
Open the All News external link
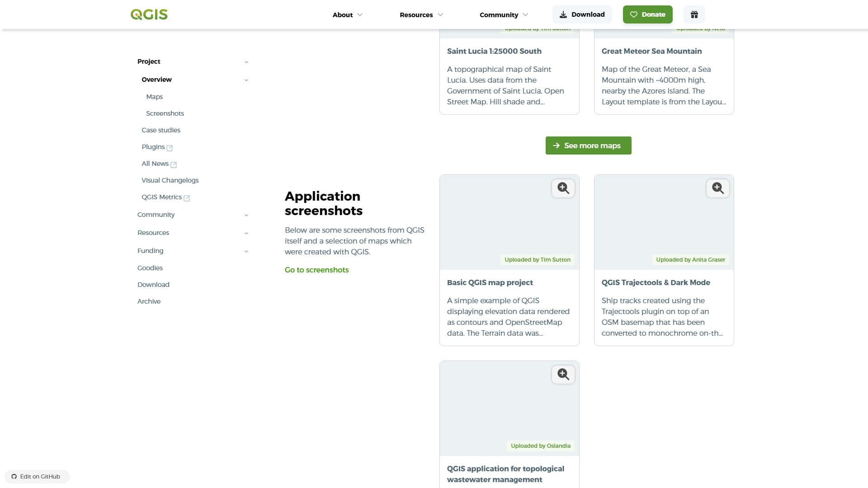pos(155,164)
